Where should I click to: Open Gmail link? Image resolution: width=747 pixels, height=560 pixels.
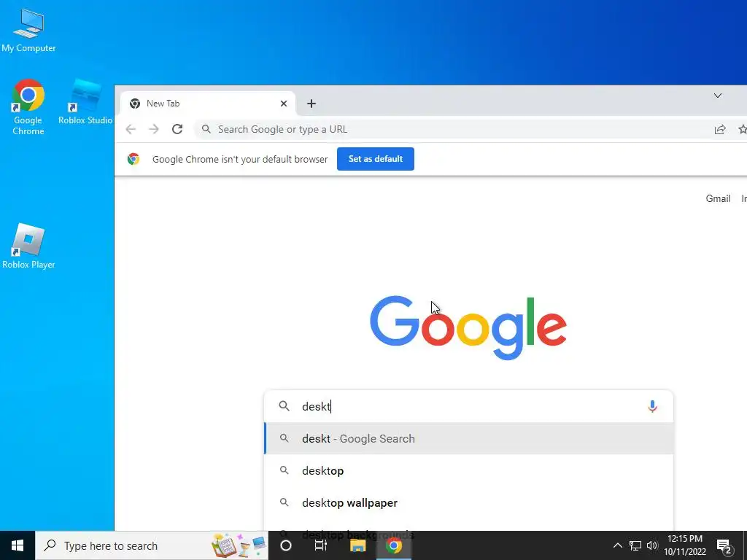[718, 198]
